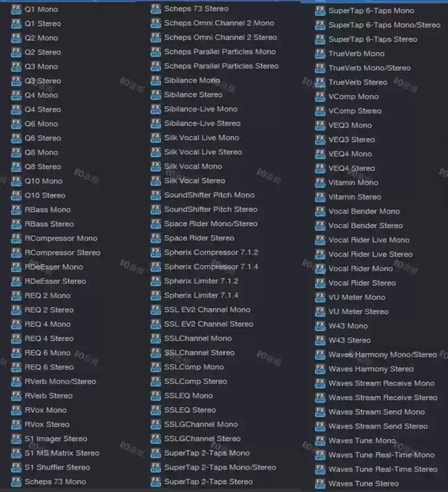Click the FX icon beside SoundShifter Pitch Mono
The width and height of the screenshot is (448, 492).
pyautogui.click(x=156, y=195)
